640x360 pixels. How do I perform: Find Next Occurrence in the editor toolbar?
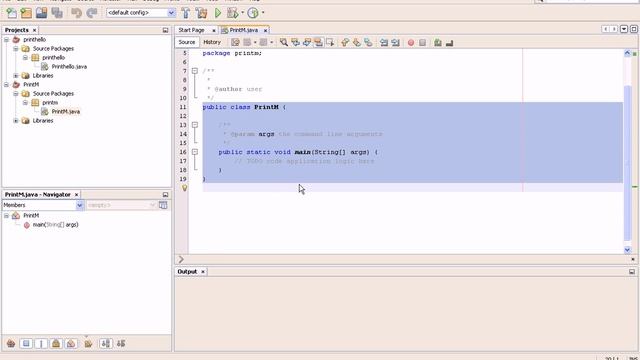tap(307, 42)
